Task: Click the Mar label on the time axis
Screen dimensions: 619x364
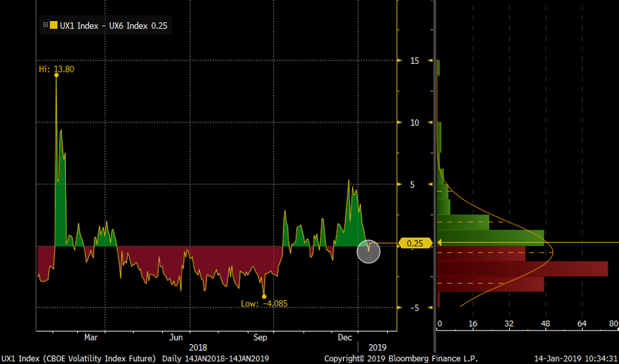Action: click(91, 338)
